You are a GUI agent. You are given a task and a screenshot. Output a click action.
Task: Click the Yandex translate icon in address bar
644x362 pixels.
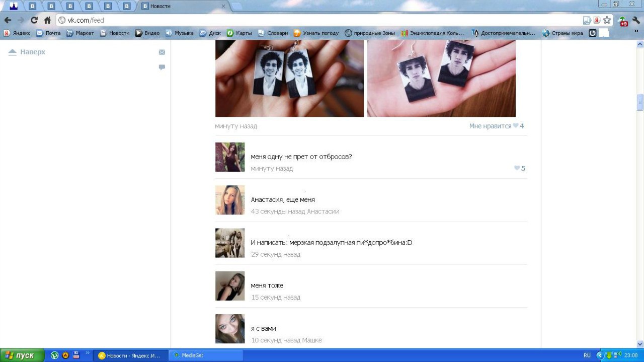pyautogui.click(x=597, y=20)
